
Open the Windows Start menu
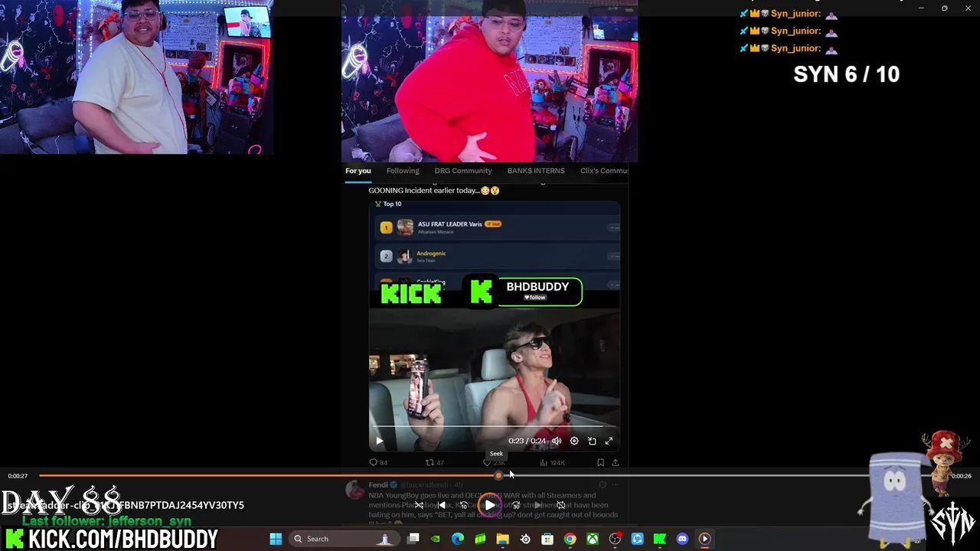(276, 539)
